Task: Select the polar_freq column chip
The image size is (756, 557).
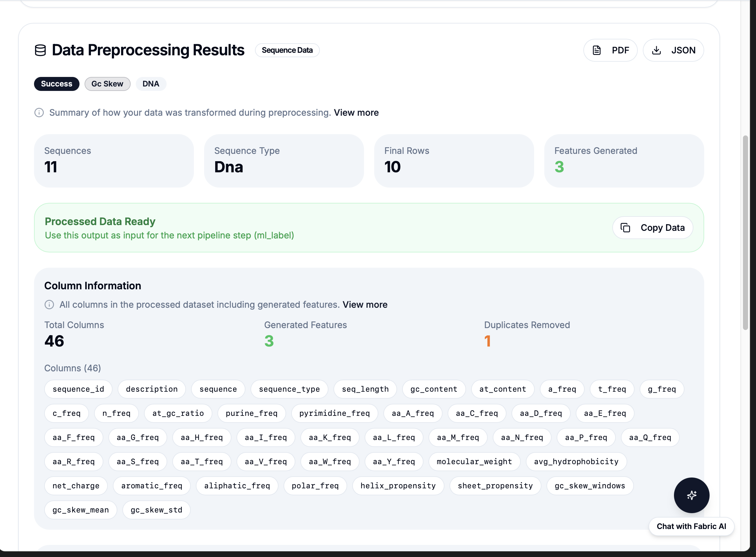Action: (x=315, y=486)
